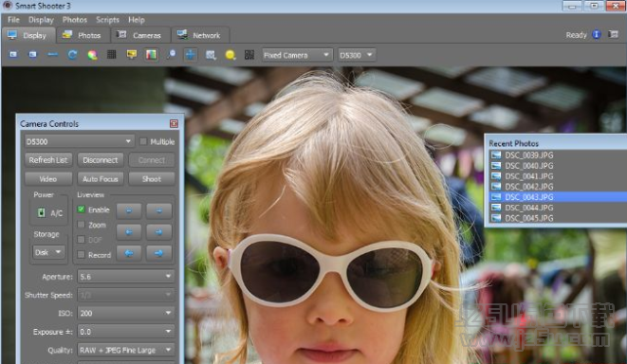Select highlighted DSC_0043.JPG in Recent Photos
Image resolution: width=627 pixels, height=364 pixels.
[558, 197]
